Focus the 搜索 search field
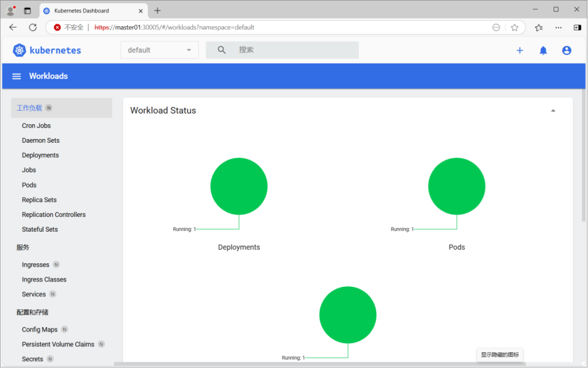The height and width of the screenshot is (368, 588). pos(282,50)
